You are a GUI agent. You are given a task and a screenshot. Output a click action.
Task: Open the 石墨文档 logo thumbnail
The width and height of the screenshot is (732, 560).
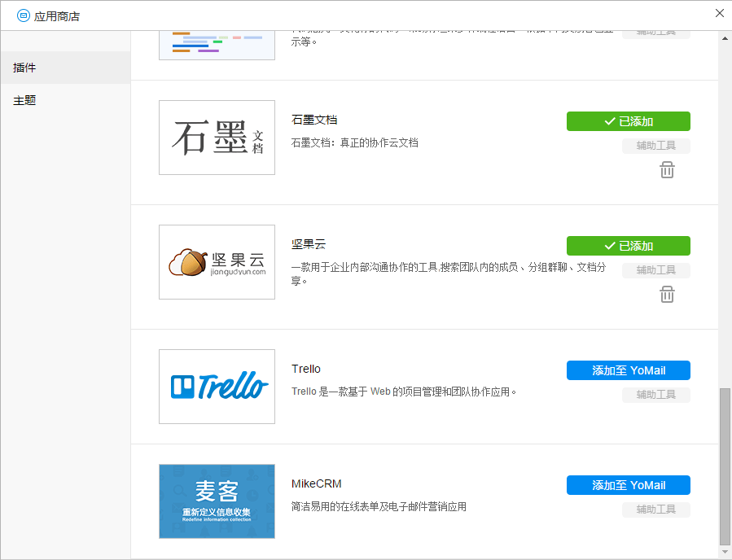(x=217, y=138)
